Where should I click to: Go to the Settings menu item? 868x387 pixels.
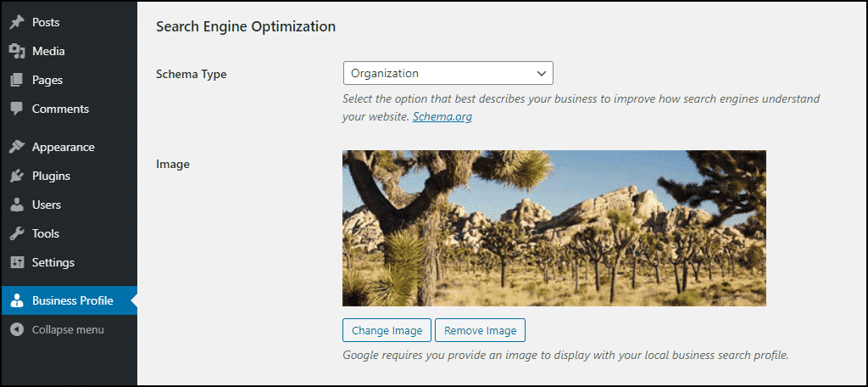click(x=53, y=262)
